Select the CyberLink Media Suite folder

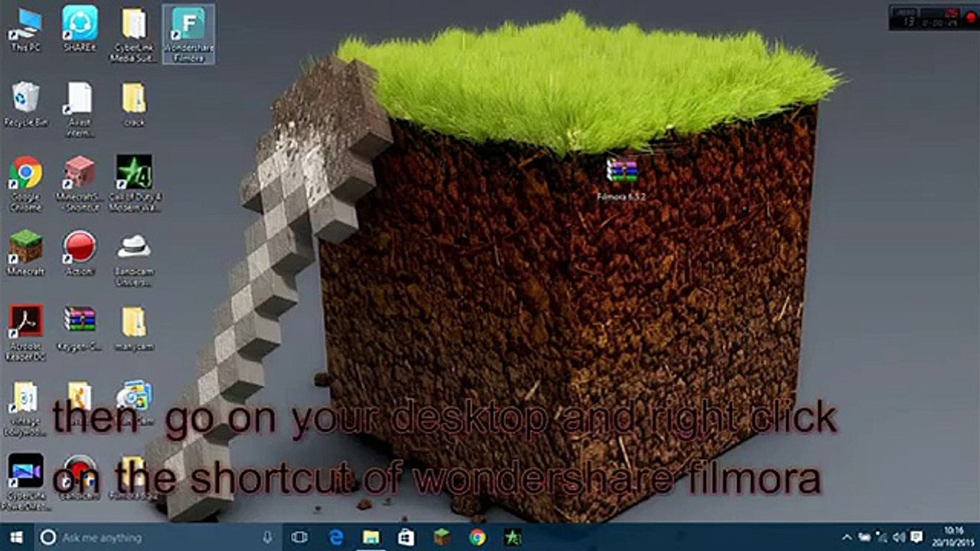tap(134, 34)
